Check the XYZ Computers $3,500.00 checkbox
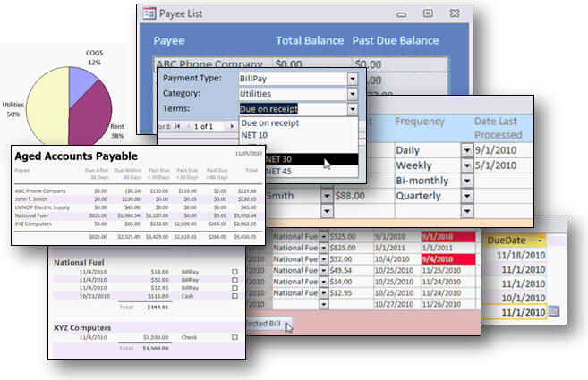This screenshot has height=380, width=588. (234, 337)
